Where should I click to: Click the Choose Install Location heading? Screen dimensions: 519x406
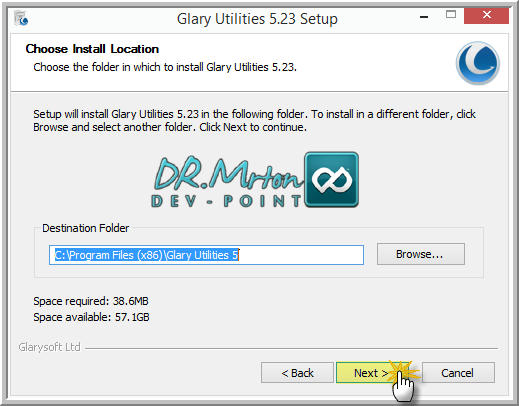(x=92, y=49)
